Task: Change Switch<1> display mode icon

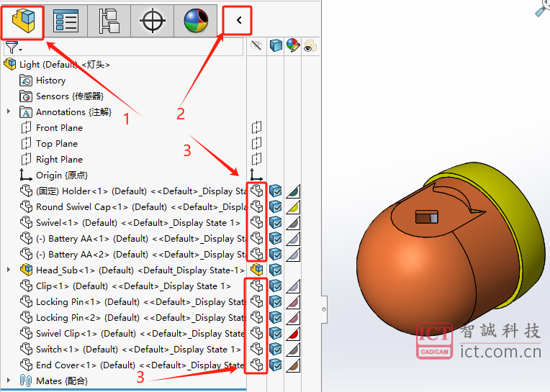Action: pyautogui.click(x=276, y=350)
